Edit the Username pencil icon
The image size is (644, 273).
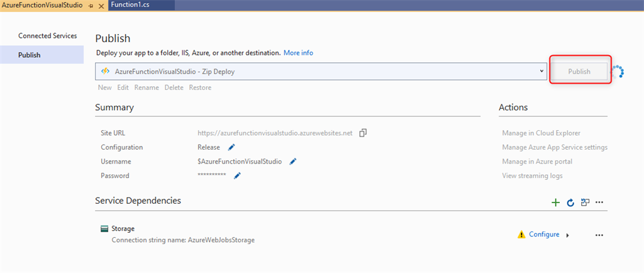tap(293, 162)
